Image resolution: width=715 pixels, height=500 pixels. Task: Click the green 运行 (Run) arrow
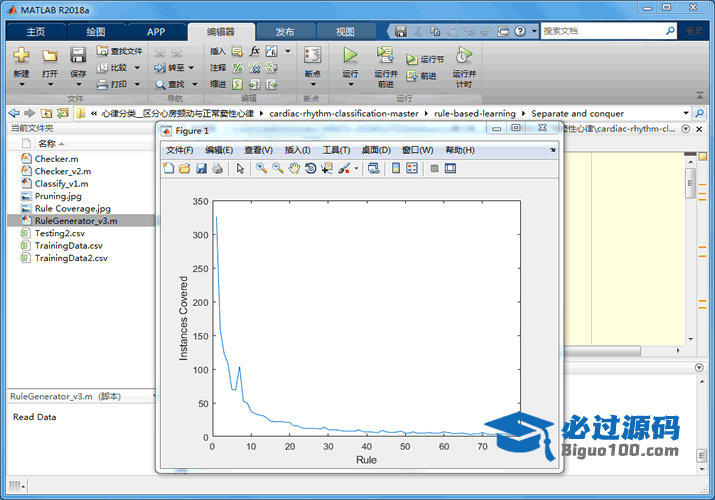click(350, 55)
